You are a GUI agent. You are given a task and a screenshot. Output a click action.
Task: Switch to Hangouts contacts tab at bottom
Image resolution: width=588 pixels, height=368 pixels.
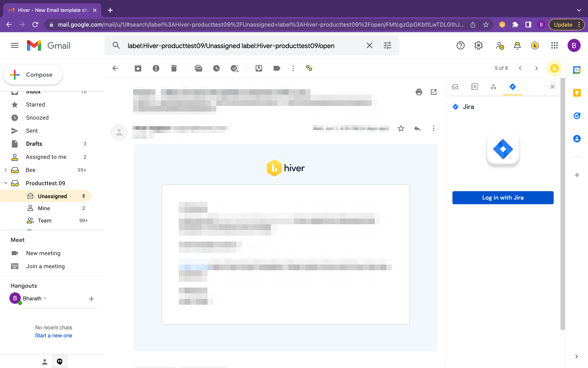[45, 362]
